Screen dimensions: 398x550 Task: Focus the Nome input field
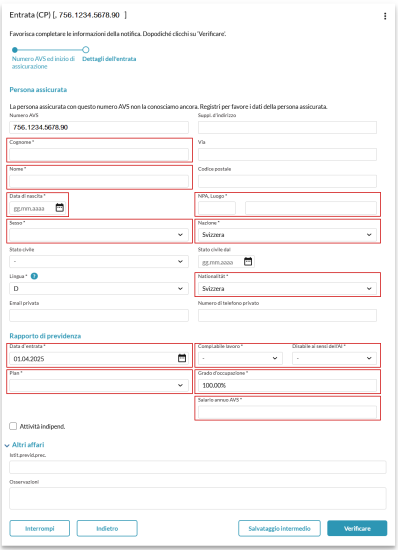point(99,181)
